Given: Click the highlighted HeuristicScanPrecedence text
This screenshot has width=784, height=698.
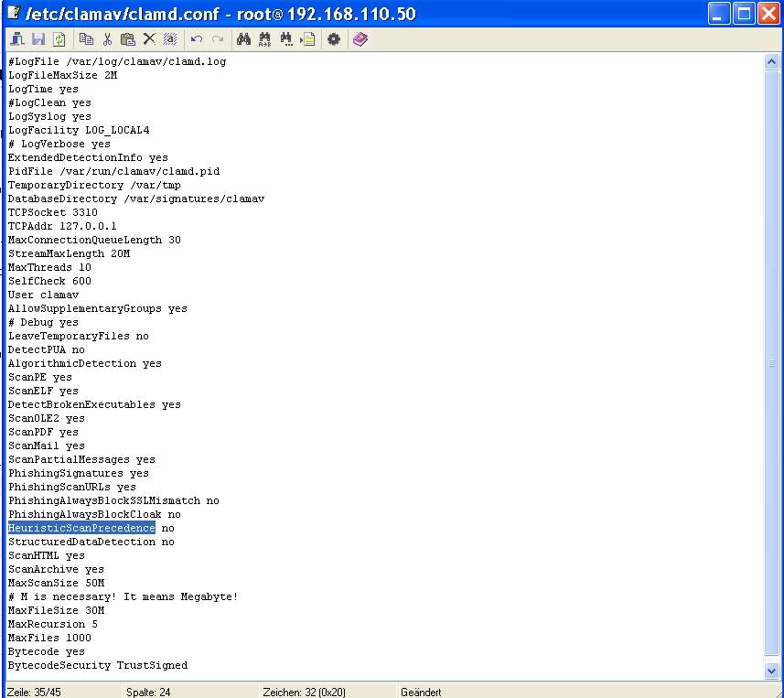Looking at the screenshot, I should click(x=81, y=528).
